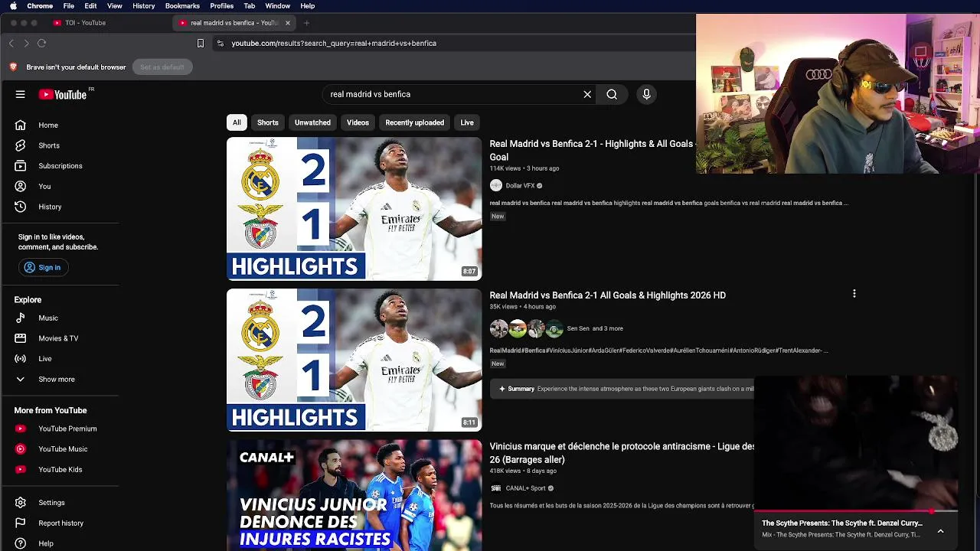
Task: Click the browser address bar URL
Action: coord(334,44)
